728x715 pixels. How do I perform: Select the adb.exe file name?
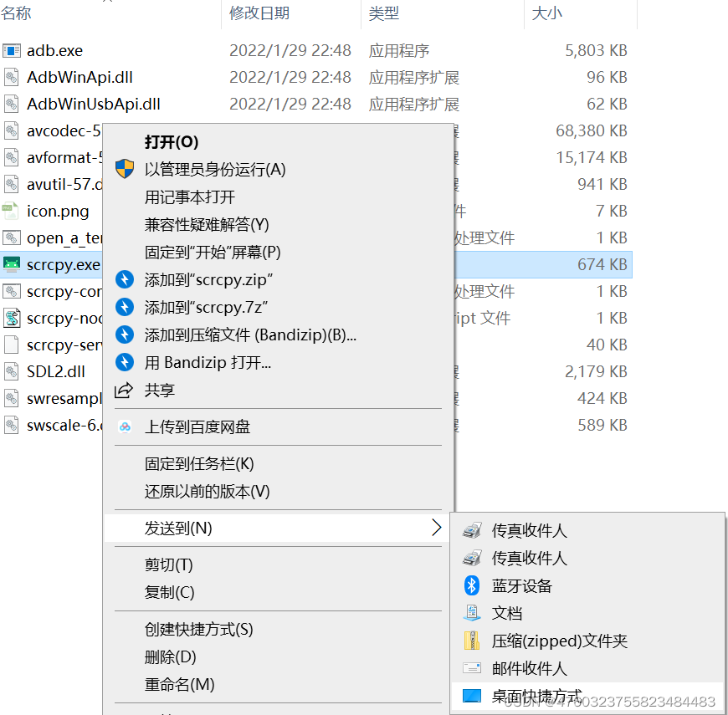pyautogui.click(x=54, y=50)
